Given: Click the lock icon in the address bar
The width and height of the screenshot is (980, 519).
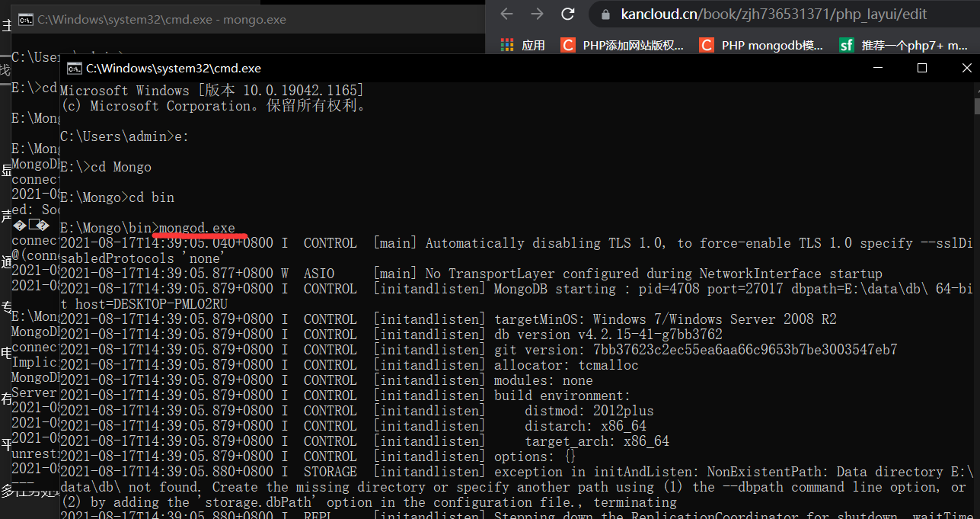Looking at the screenshot, I should 606,14.
